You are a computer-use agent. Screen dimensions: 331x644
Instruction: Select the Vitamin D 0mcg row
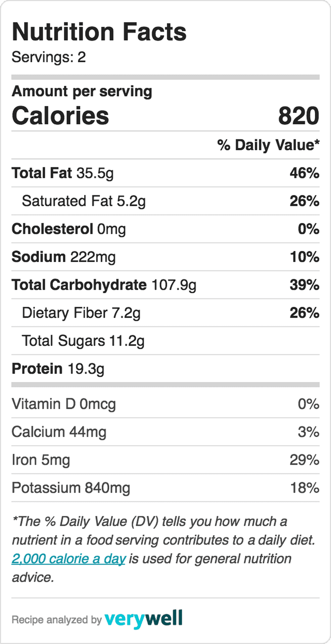(165, 404)
